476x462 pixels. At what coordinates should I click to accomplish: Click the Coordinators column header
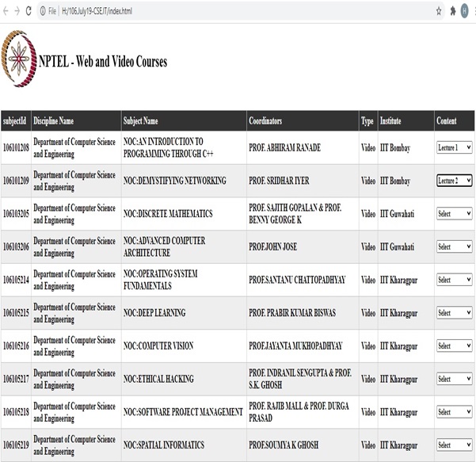click(265, 121)
